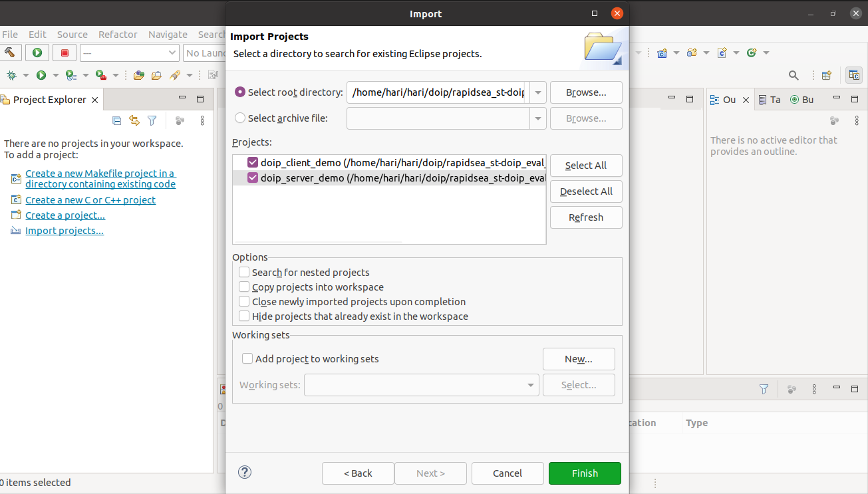This screenshot has width=868, height=494.
Task: Click the 'Import projects...' link
Action: click(65, 231)
